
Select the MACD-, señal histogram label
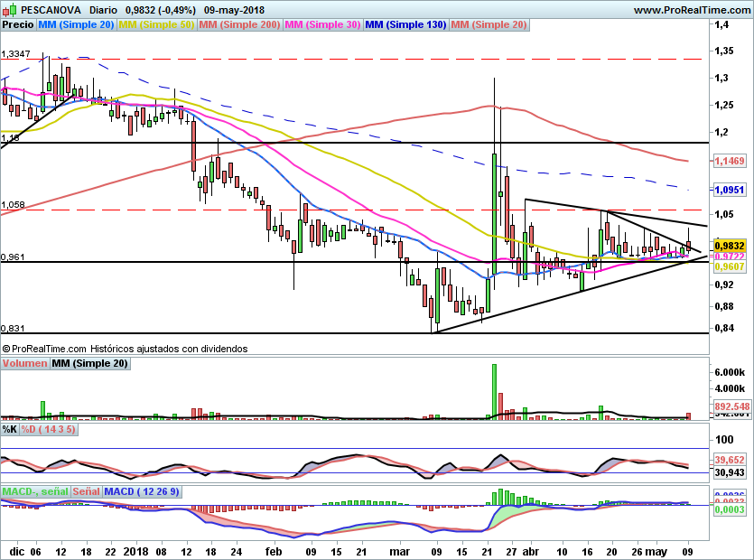(x=35, y=491)
